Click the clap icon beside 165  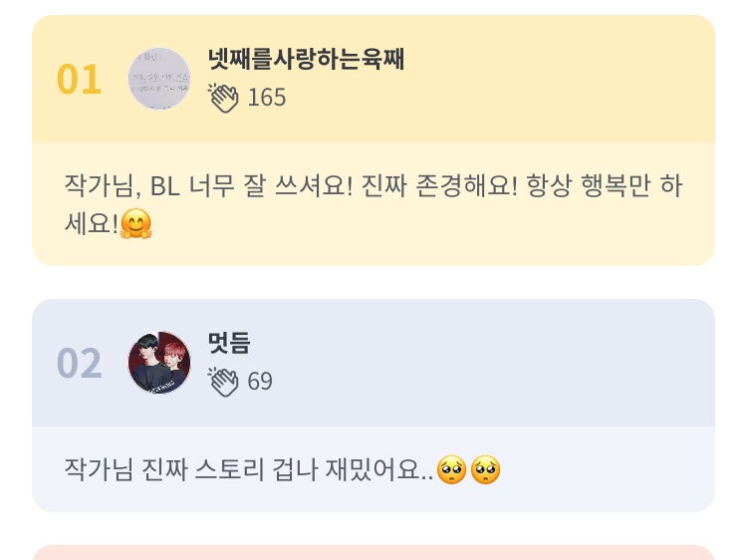coord(223,98)
